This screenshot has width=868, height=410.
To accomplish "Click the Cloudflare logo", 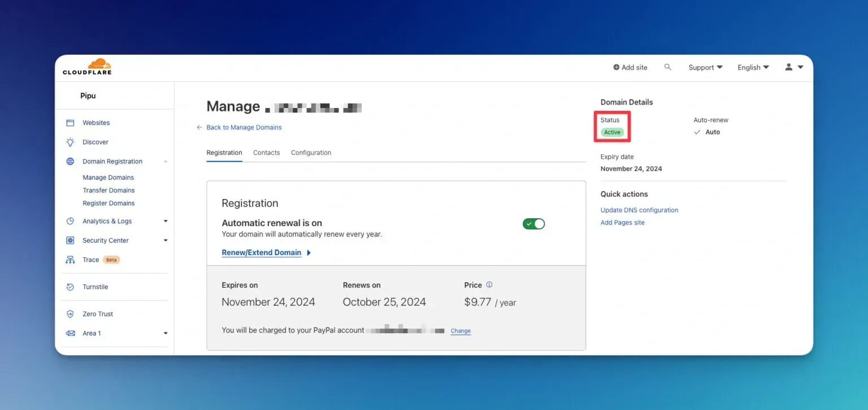I will pyautogui.click(x=87, y=67).
